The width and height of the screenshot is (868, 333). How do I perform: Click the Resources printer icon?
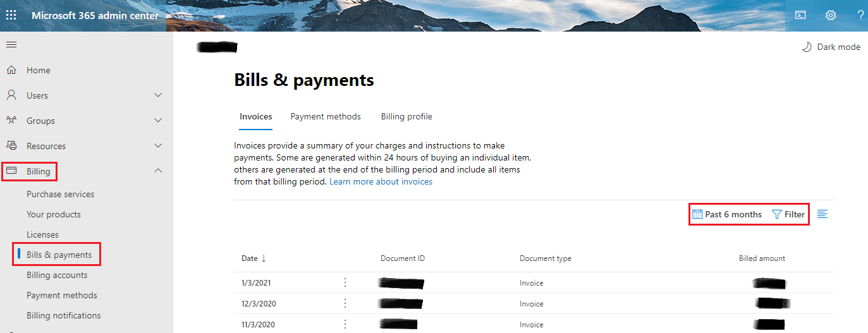point(11,146)
